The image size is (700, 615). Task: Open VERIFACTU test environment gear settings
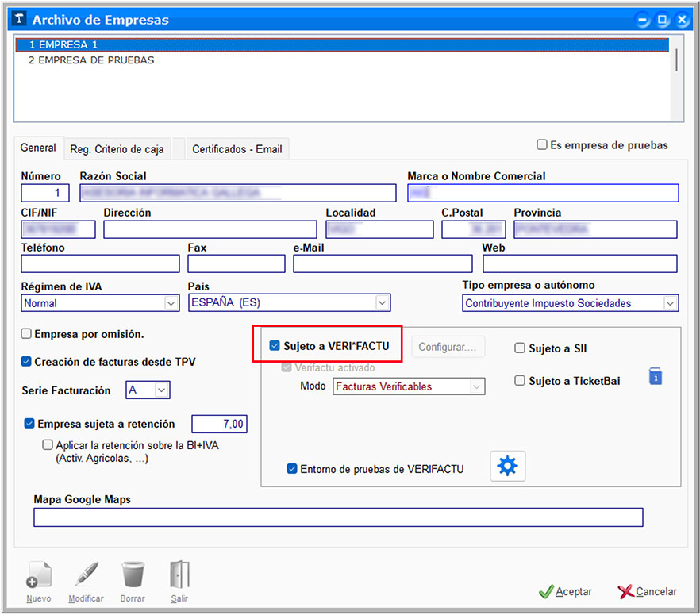(507, 467)
